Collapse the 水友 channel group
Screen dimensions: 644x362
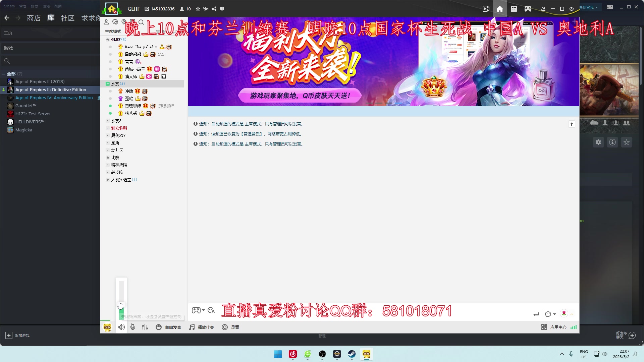[x=108, y=84]
